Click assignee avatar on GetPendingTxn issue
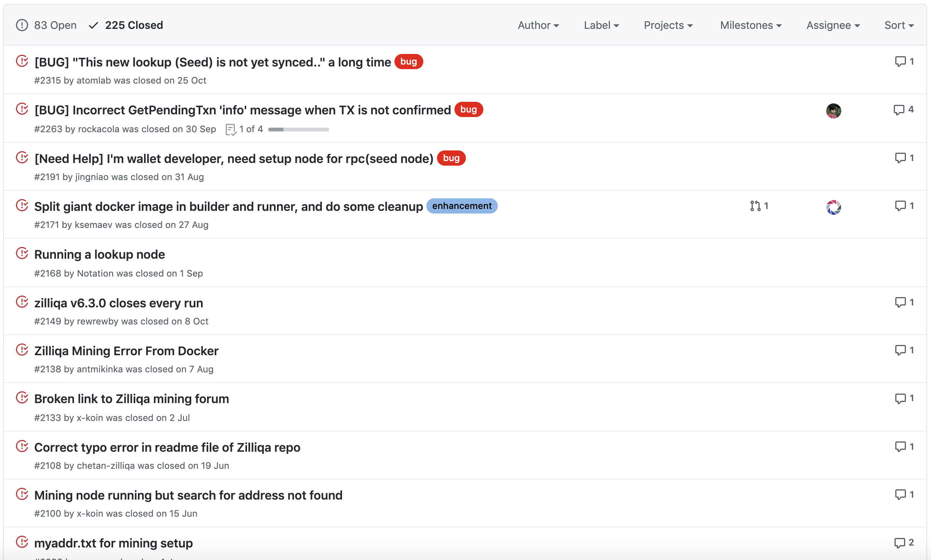Viewport: 931px width, 560px height. point(833,111)
